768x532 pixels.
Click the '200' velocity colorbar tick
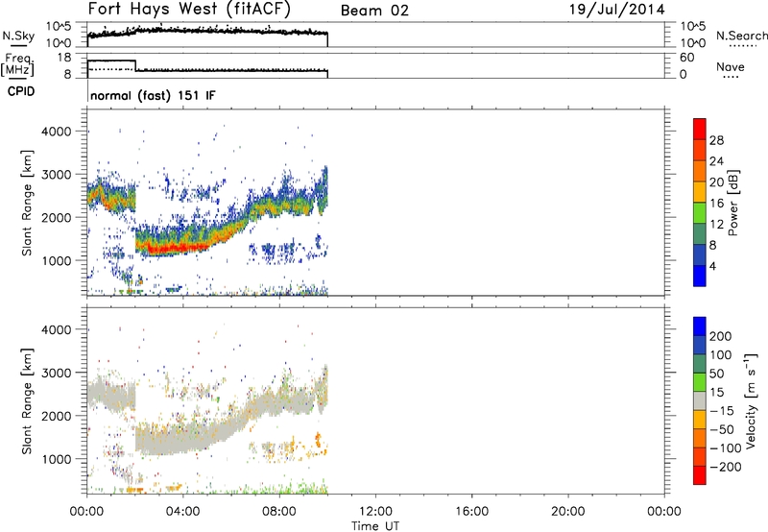click(x=721, y=336)
